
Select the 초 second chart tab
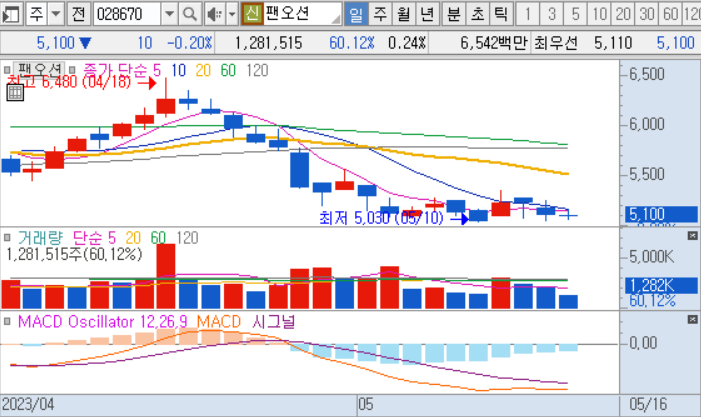coord(477,14)
